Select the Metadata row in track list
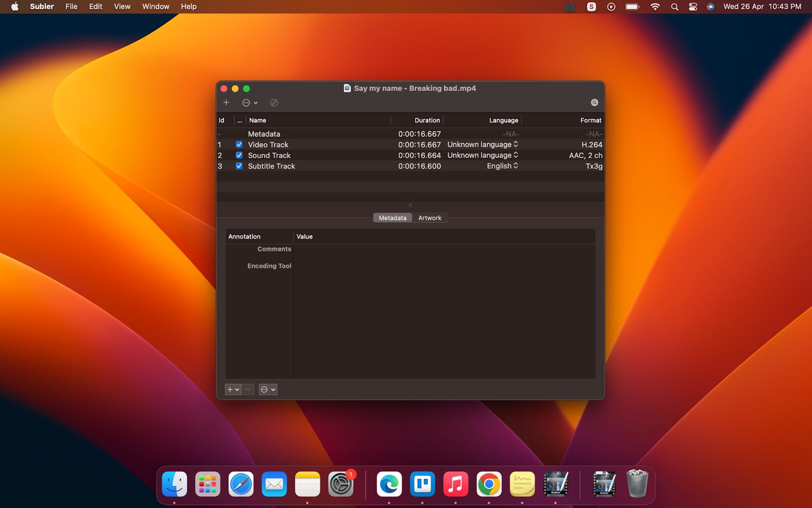The height and width of the screenshot is (508, 812). pyautogui.click(x=410, y=134)
